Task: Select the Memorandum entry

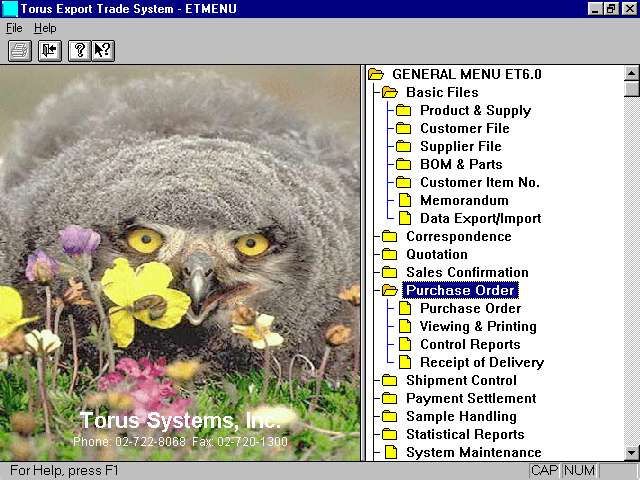Action: (x=464, y=200)
